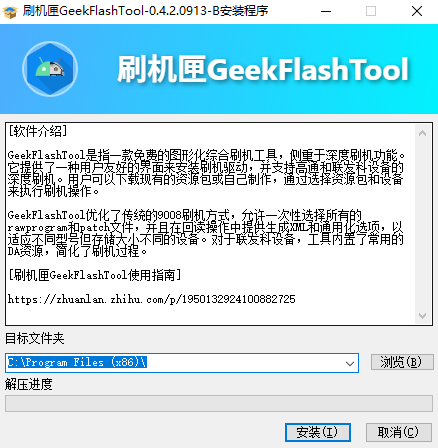Click the 解压进度 extraction progress bar
Viewport: 438px width, 448px height.
pos(219,404)
